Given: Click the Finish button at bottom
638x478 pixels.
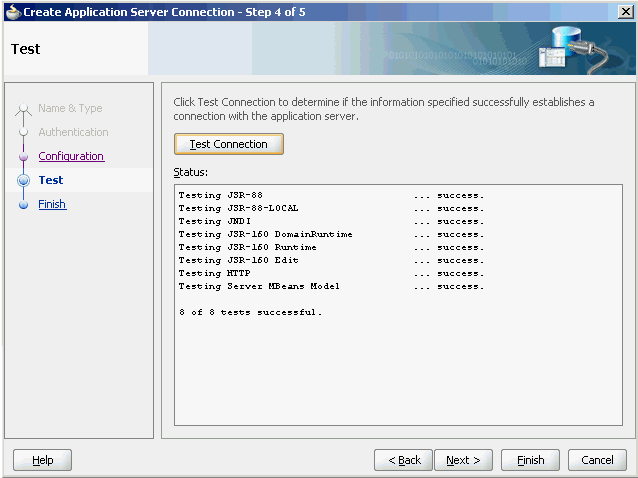Looking at the screenshot, I should 530,460.
